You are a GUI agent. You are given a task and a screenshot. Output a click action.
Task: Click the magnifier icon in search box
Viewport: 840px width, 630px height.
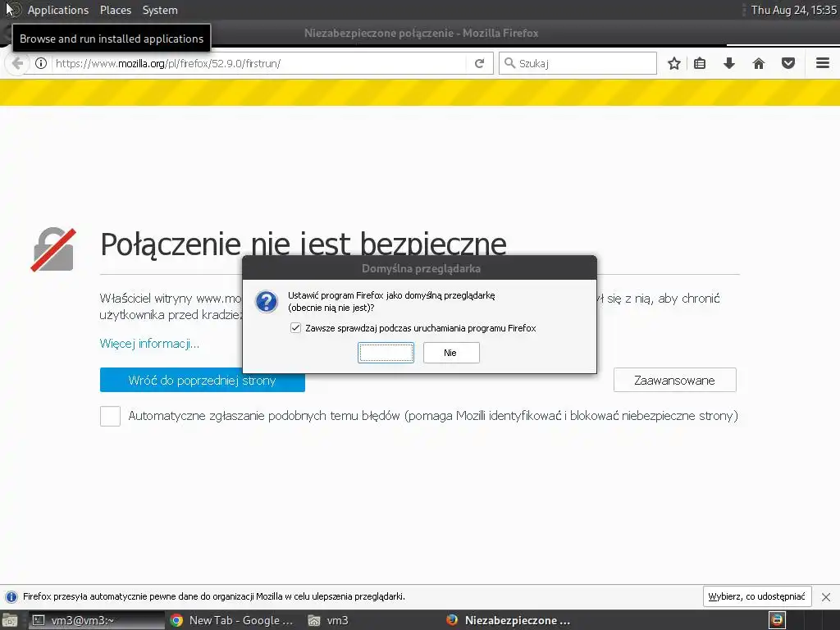(509, 63)
